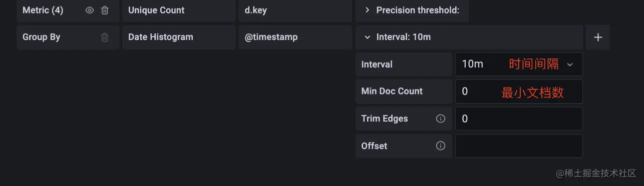
Task: Change the @timestamp field selector
Action: click(x=295, y=37)
